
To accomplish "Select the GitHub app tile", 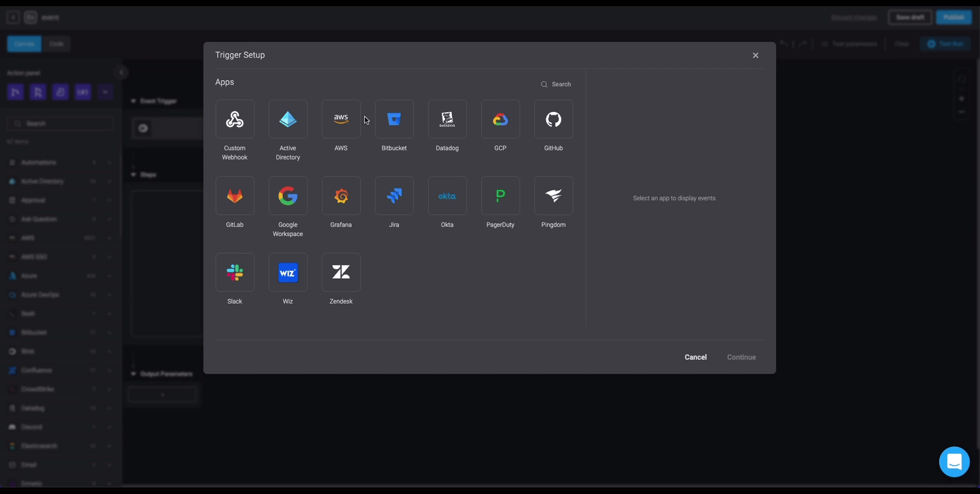I will pyautogui.click(x=553, y=119).
